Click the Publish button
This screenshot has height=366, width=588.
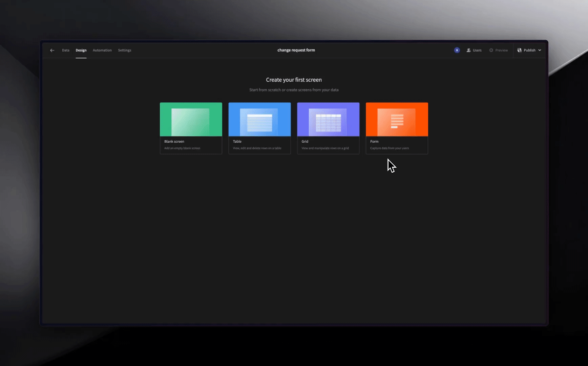click(x=530, y=50)
